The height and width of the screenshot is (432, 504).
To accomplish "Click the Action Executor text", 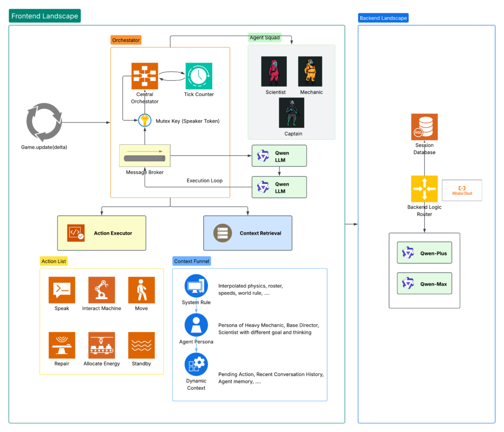I will pos(113,233).
